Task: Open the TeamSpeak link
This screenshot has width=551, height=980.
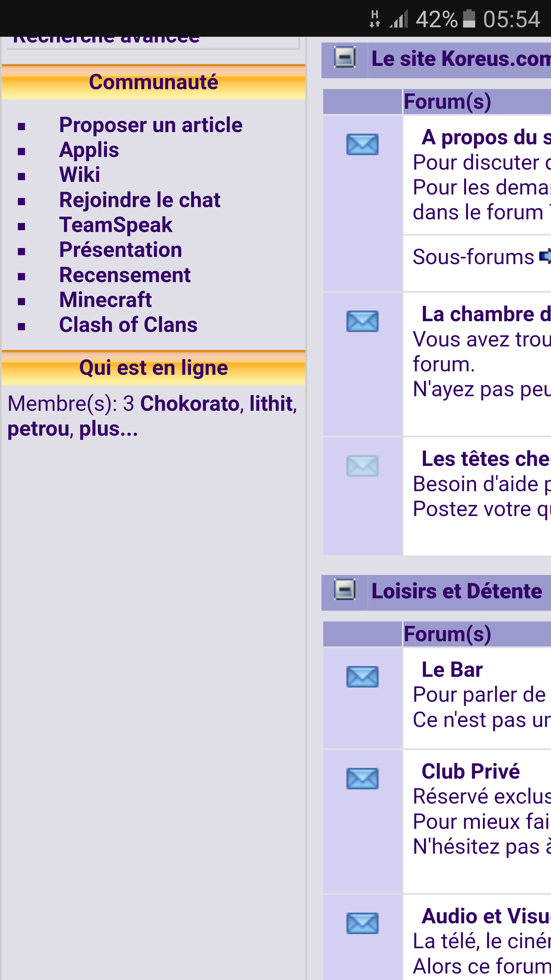Action: coord(116,225)
